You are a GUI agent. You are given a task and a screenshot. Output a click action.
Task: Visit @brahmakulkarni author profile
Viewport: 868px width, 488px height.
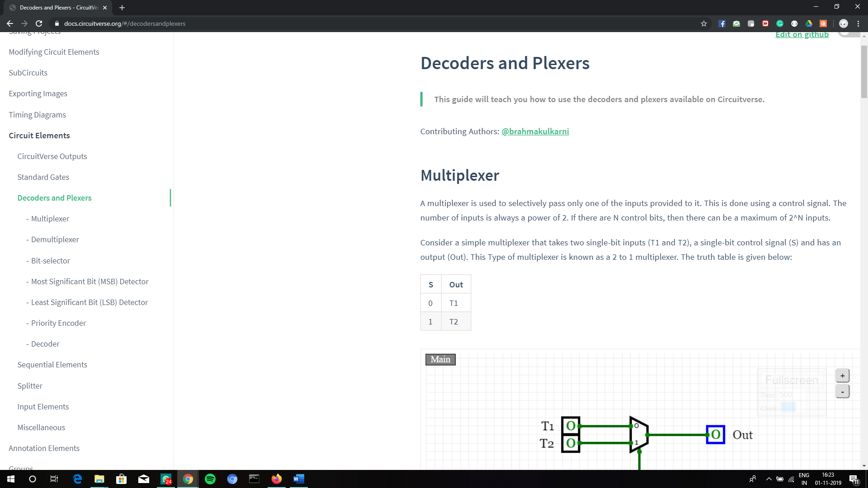535,131
